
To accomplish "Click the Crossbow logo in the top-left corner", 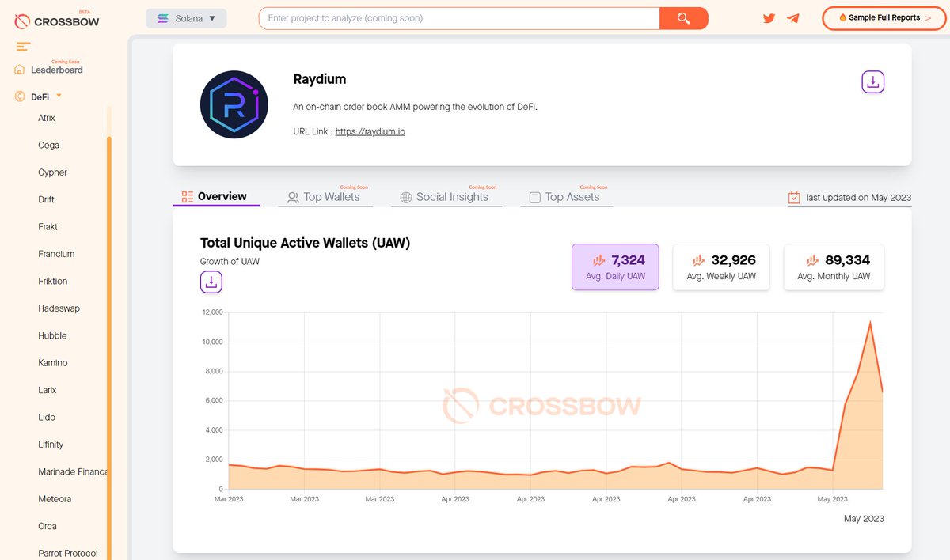I will point(55,20).
